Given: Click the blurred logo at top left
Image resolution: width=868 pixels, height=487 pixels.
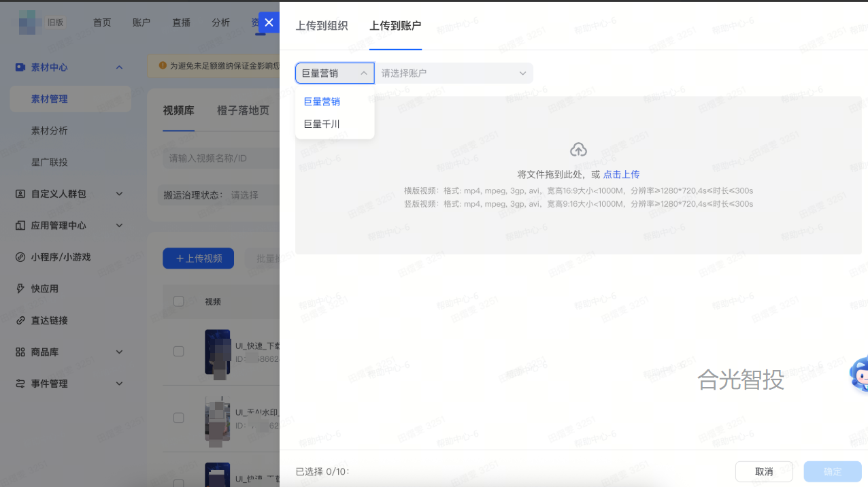Looking at the screenshot, I should coord(31,22).
